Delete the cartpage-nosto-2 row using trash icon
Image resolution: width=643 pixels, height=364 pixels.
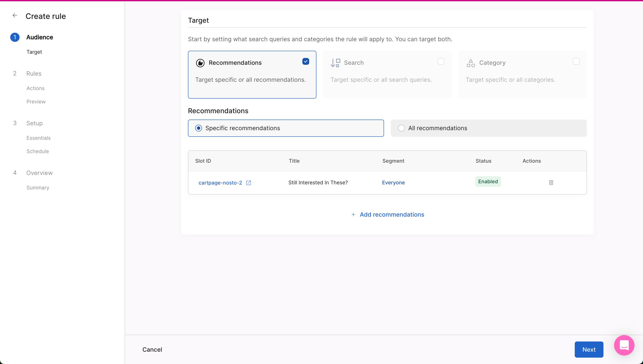551,182
